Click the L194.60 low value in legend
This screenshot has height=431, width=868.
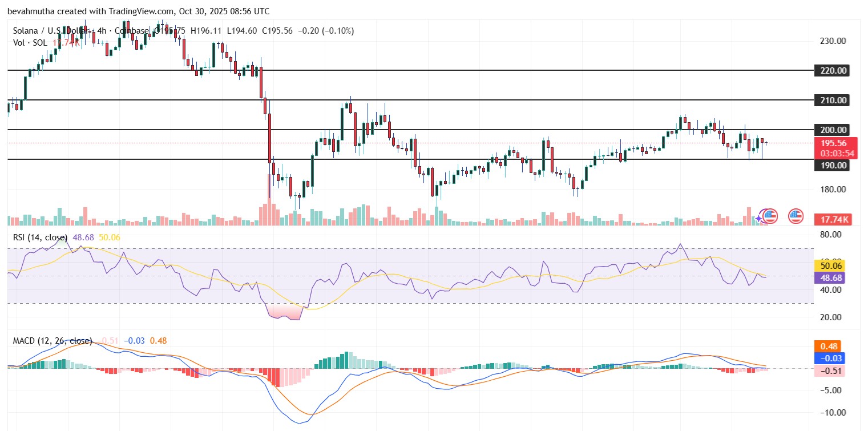pos(242,31)
